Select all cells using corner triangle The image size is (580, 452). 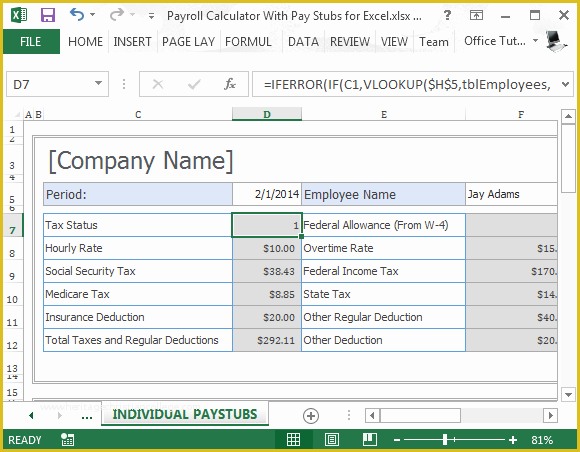16,115
